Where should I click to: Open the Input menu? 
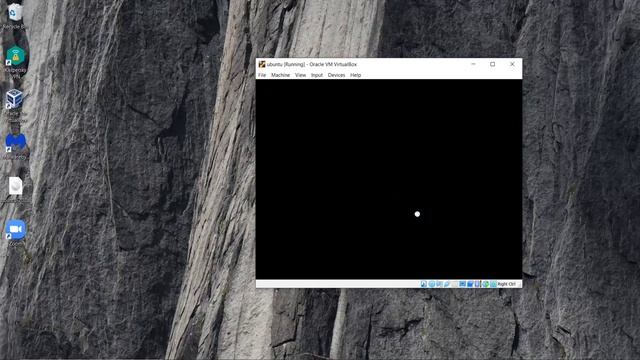317,75
